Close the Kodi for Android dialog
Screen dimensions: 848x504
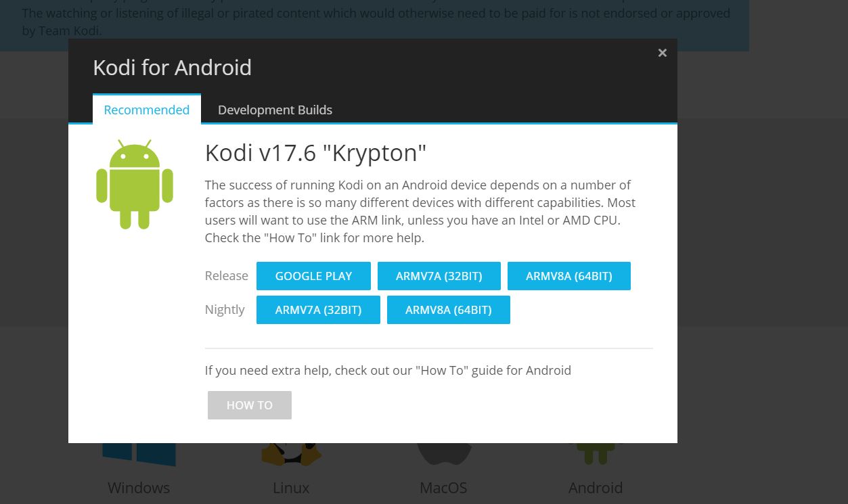click(x=662, y=53)
